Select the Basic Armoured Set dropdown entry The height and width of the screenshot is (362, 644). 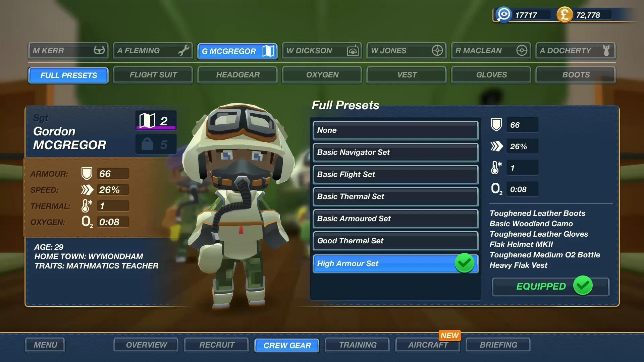tap(395, 218)
